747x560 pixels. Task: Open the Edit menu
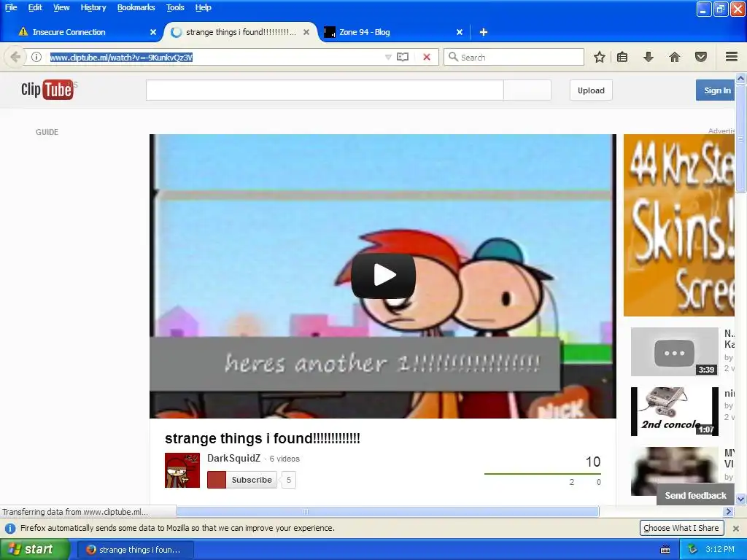pos(35,7)
